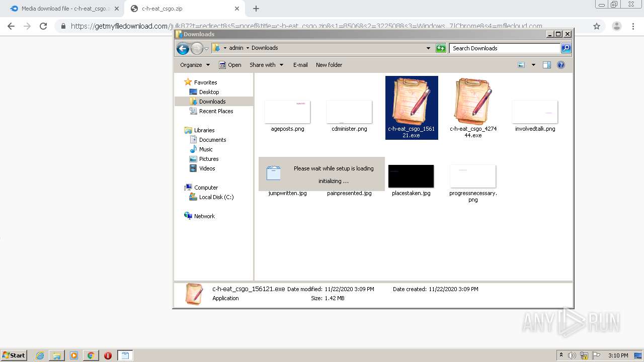Open the Documents library
The width and height of the screenshot is (644, 362).
tap(208, 140)
